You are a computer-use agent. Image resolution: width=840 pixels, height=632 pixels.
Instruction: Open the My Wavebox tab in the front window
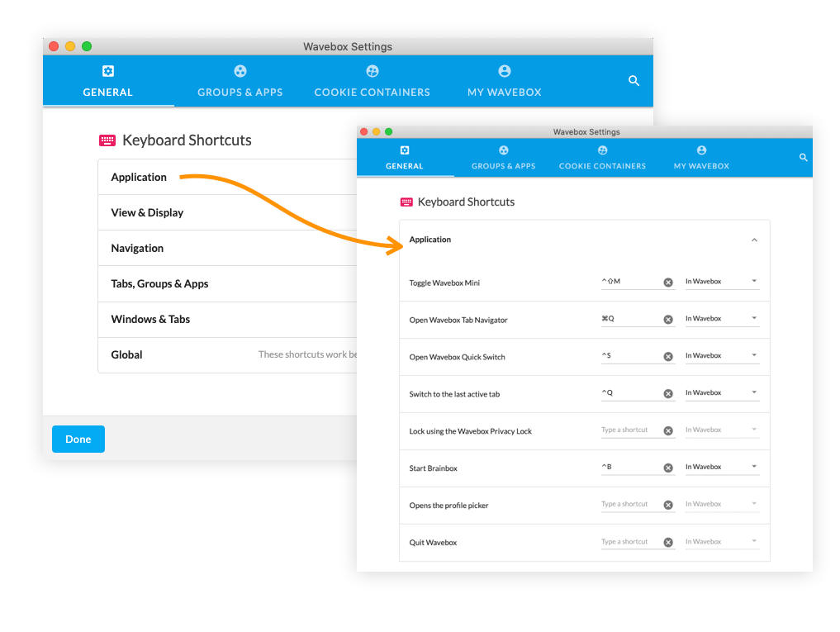pos(701,158)
